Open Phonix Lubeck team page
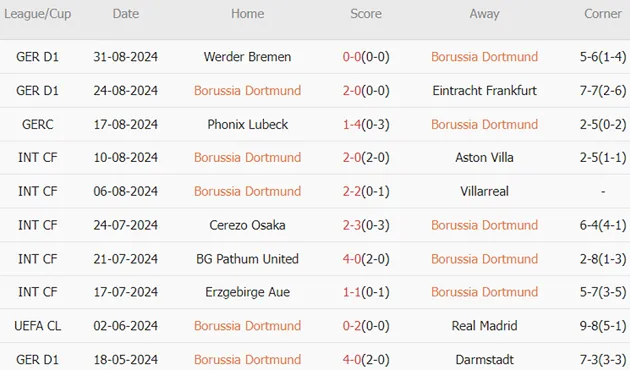 point(248,124)
